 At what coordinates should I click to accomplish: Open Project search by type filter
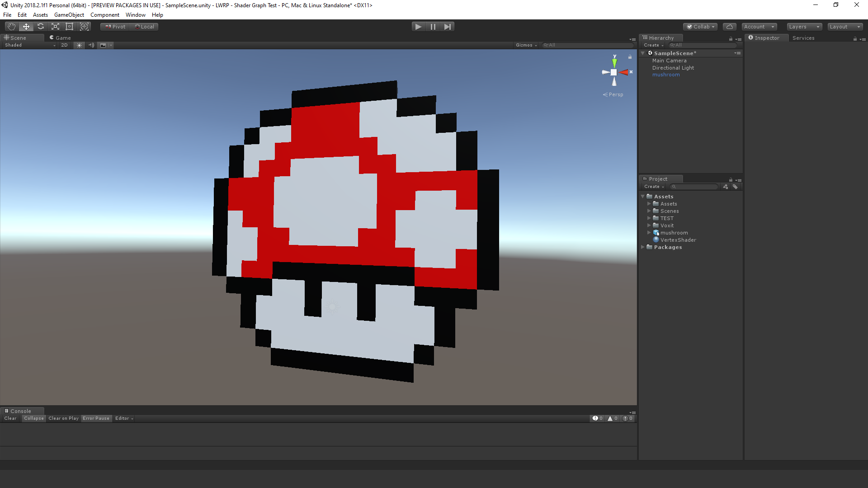coord(726,187)
